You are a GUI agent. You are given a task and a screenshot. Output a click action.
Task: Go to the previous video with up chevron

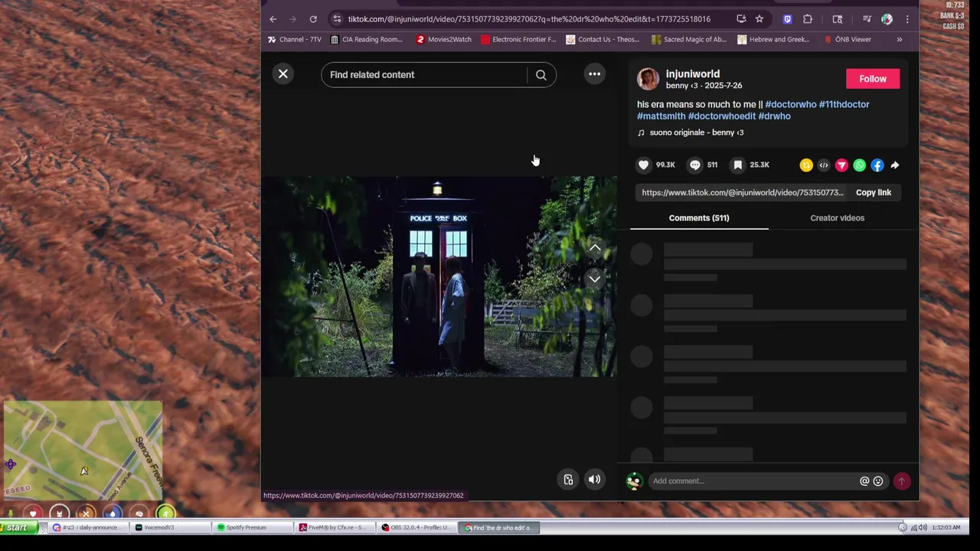595,248
